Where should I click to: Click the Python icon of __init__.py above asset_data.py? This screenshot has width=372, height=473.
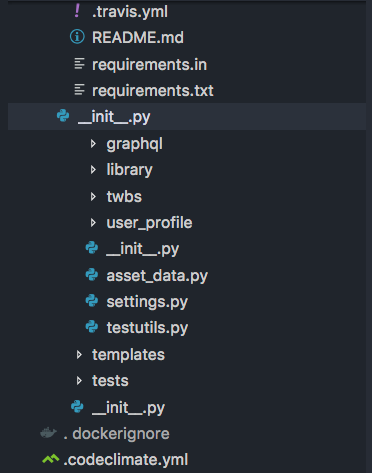[92, 248]
